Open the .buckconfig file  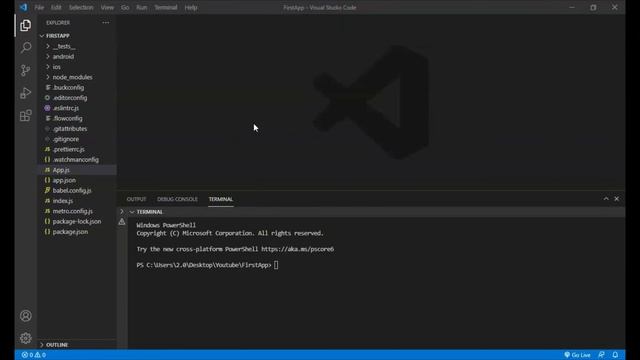point(77,88)
